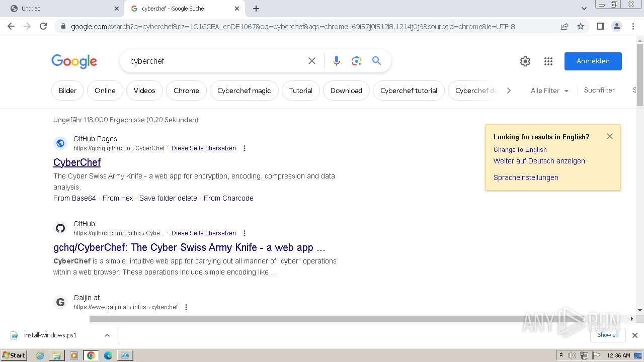Open Spracheinstellungen link
This screenshot has width=644, height=362.
[x=526, y=177]
